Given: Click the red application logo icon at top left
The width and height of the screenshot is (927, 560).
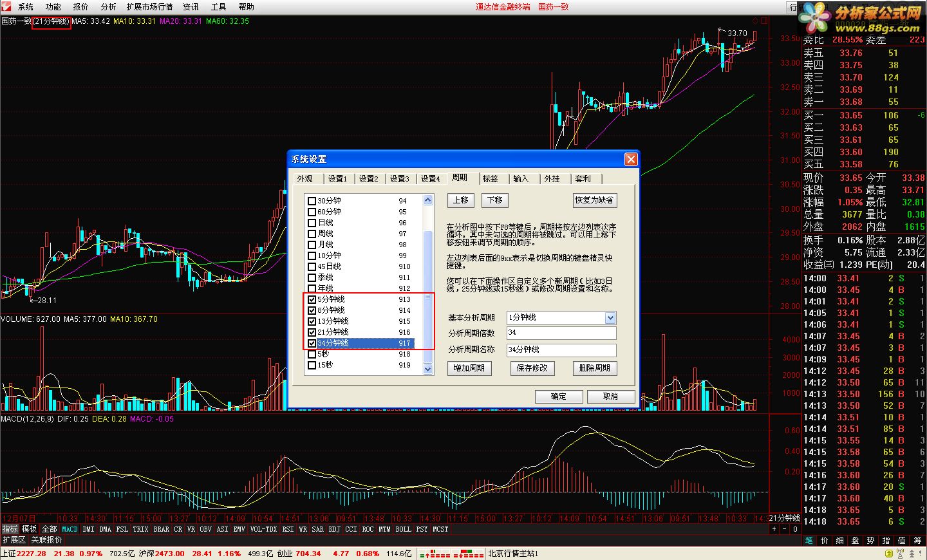Looking at the screenshot, I should pos(6,6).
